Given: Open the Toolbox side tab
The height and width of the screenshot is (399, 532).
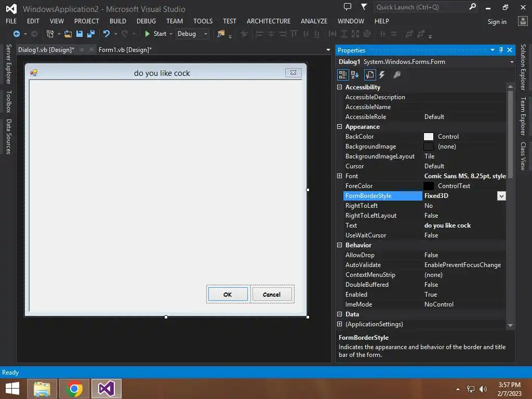Looking at the screenshot, I should click(8, 102).
